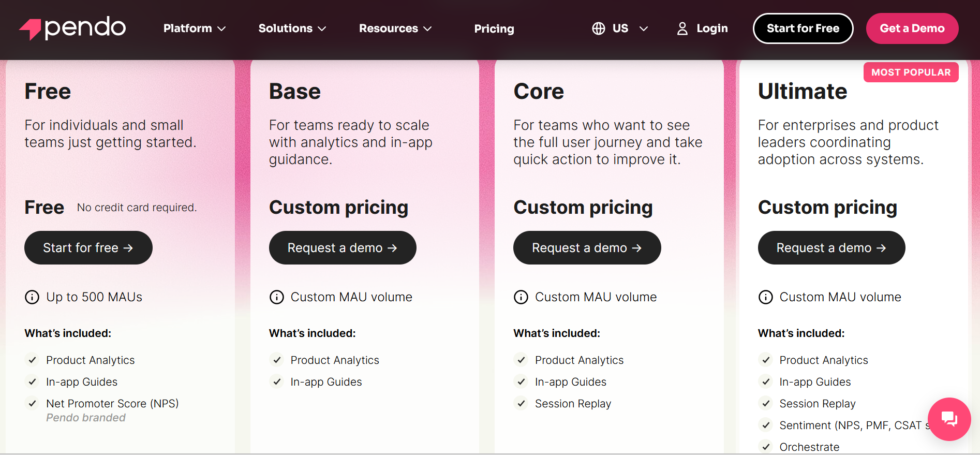Screen dimensions: 980x455
Task: Click checkmark beside Core plan Product Analytics
Action: coord(521,360)
